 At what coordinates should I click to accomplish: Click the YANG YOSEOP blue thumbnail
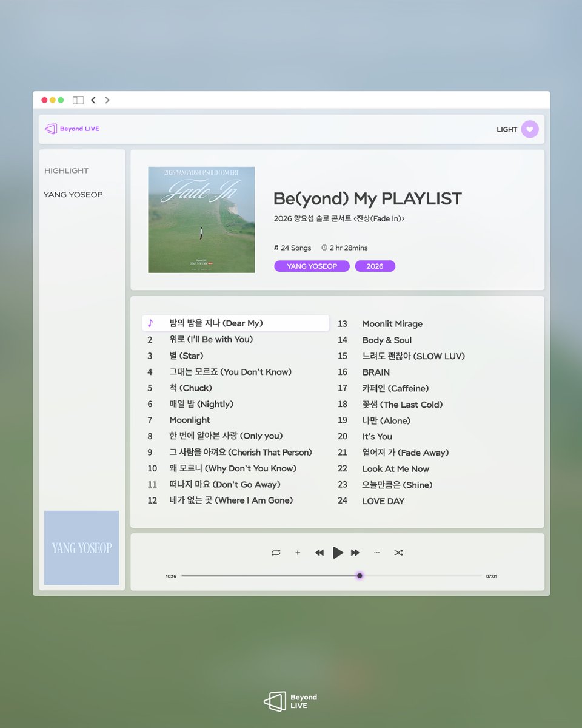(81, 548)
